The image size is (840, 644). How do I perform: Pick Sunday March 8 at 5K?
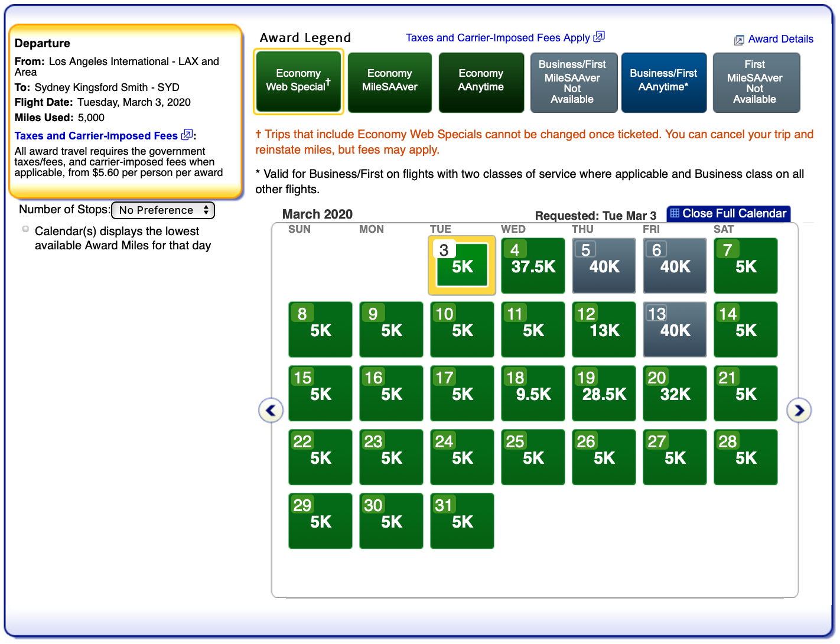click(x=320, y=330)
